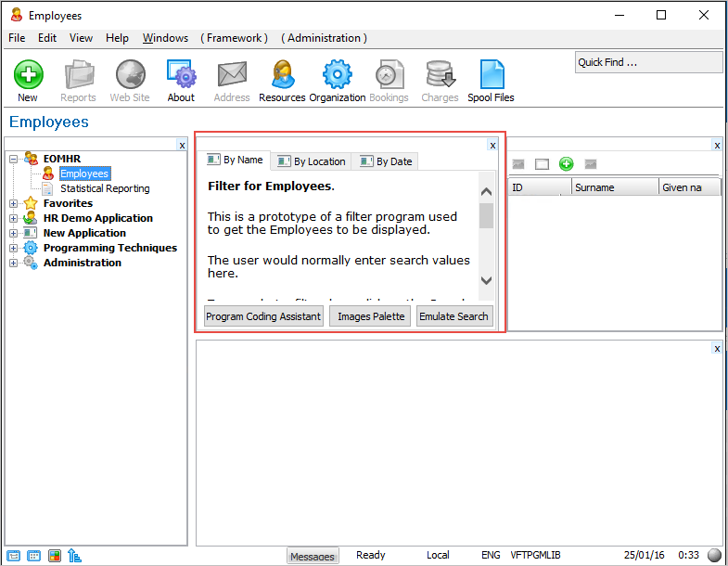Click VFTPGMLIB in the status bar
728x566 pixels.
pos(535,555)
